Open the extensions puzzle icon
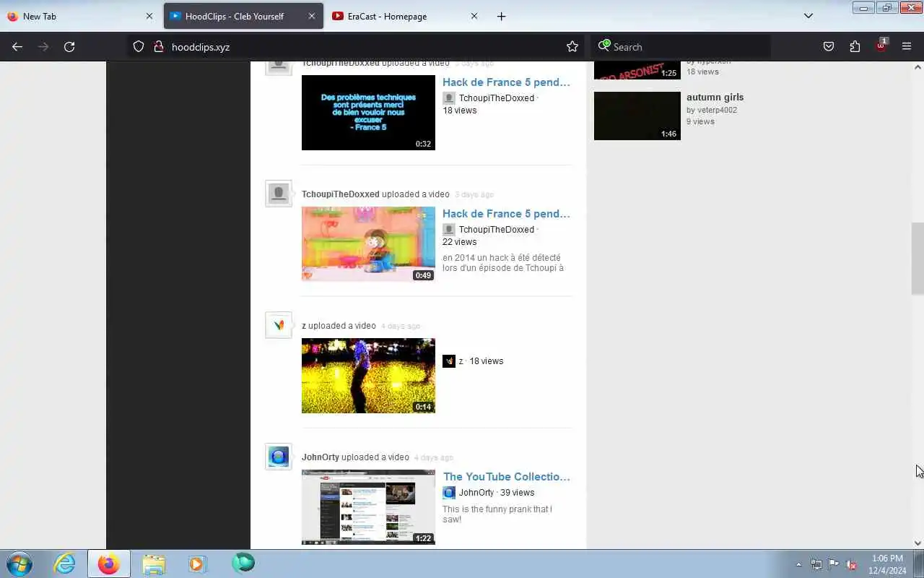Viewport: 924px width, 578px height. tap(855, 47)
